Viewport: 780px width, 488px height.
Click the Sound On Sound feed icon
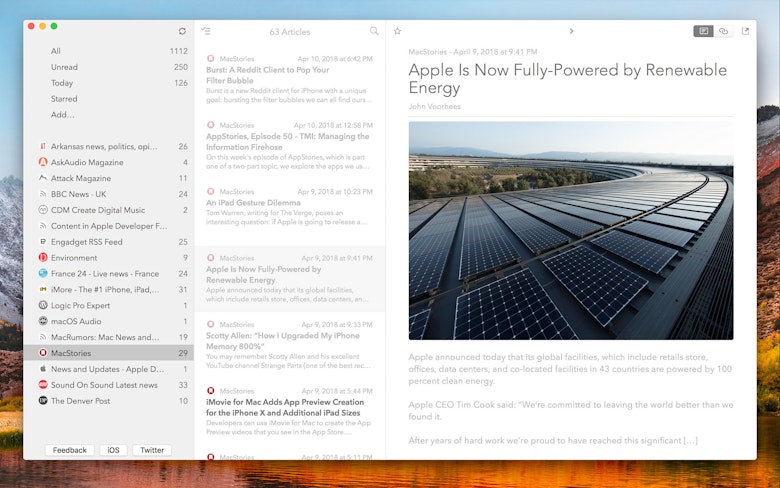click(43, 385)
